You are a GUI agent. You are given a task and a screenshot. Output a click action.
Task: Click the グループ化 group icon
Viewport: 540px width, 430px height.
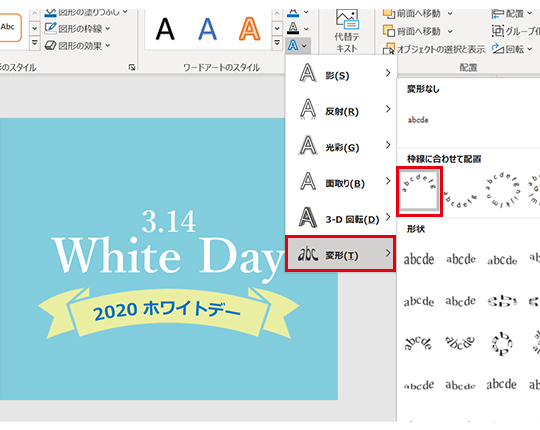(497, 31)
